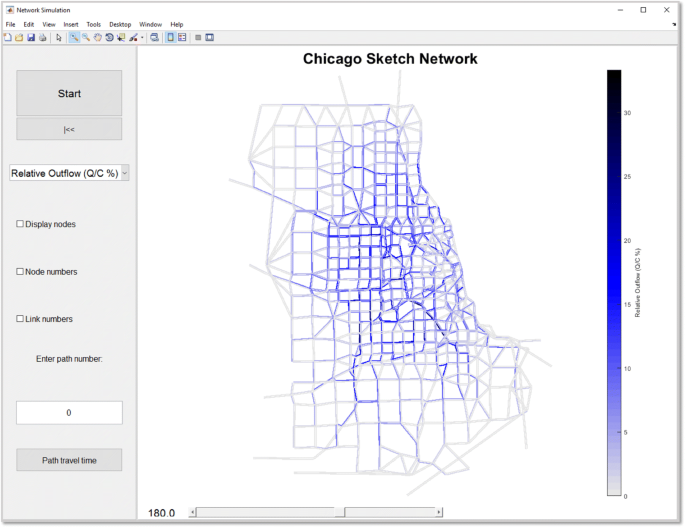Open the Help menu
Viewport: 685px width, 527px height.
[x=176, y=24]
